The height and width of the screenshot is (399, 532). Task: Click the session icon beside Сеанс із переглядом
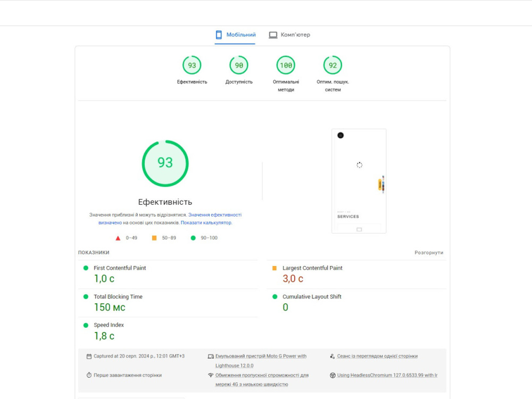(x=332, y=356)
